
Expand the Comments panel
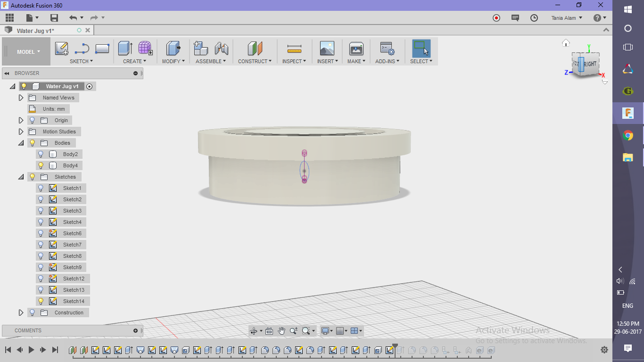(135, 330)
